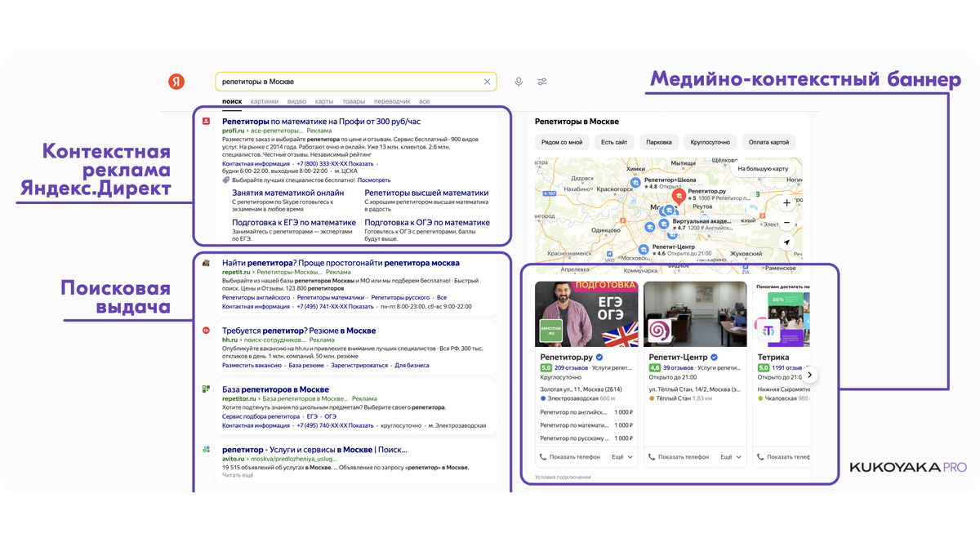Open 'Репетиторы по математике на Профи' result
Screen dimensions: 980x551
[323, 121]
